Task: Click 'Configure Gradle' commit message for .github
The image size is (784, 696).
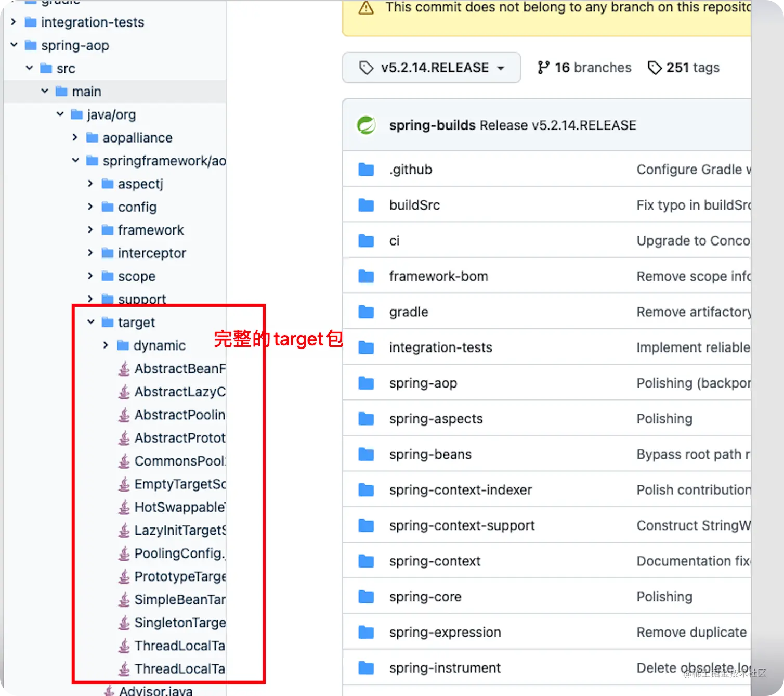Action: click(694, 170)
